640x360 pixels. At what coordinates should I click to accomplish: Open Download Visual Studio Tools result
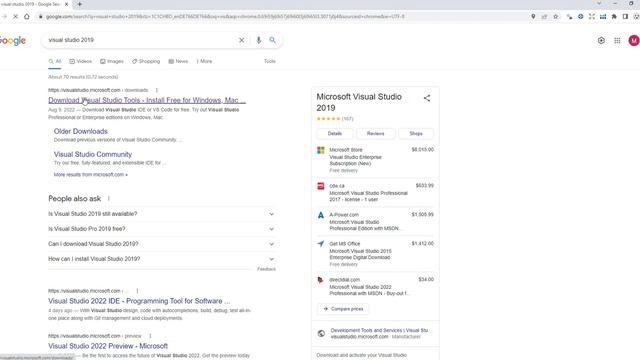click(x=147, y=100)
